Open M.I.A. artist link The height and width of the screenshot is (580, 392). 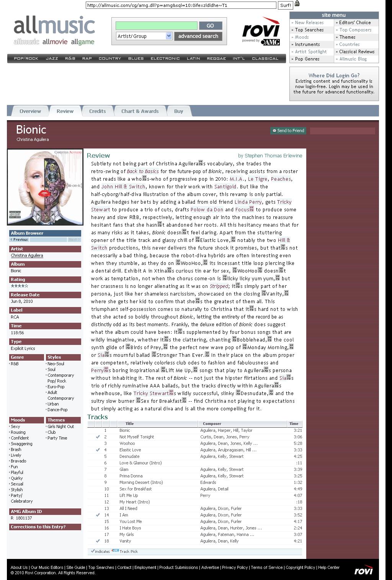tap(237, 179)
